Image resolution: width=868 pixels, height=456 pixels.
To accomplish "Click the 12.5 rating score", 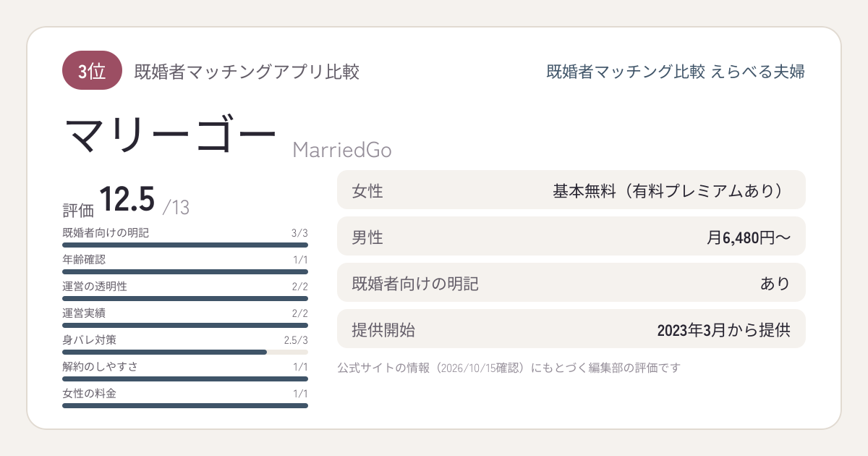I will 127,199.
